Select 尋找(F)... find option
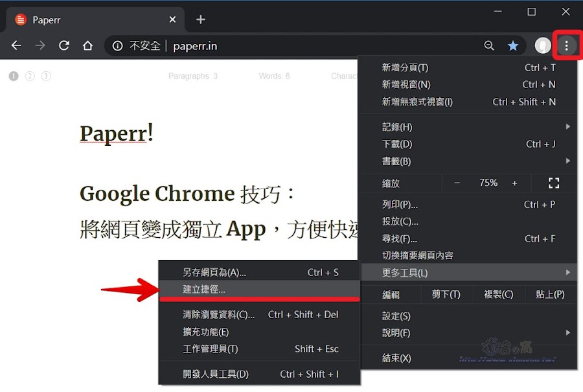Screen dimensions: 583x392 pos(468,239)
